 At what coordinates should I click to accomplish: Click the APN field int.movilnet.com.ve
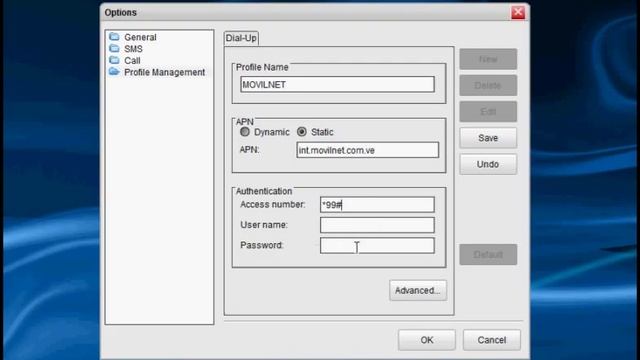[x=367, y=150]
